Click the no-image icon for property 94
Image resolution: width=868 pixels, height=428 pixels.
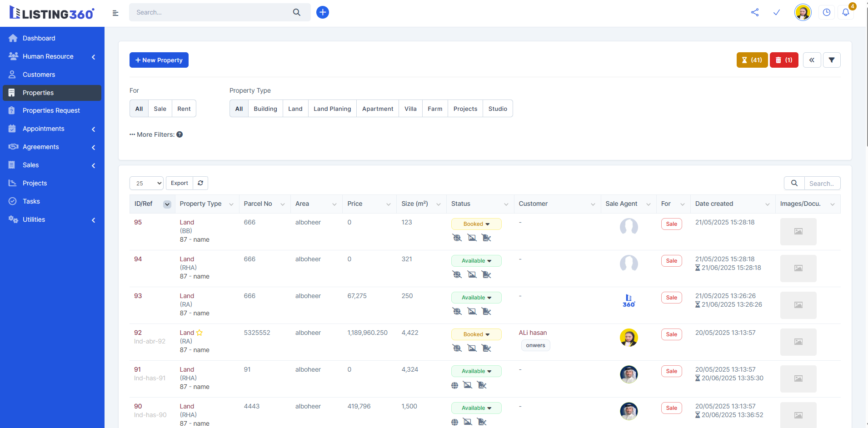tap(472, 274)
